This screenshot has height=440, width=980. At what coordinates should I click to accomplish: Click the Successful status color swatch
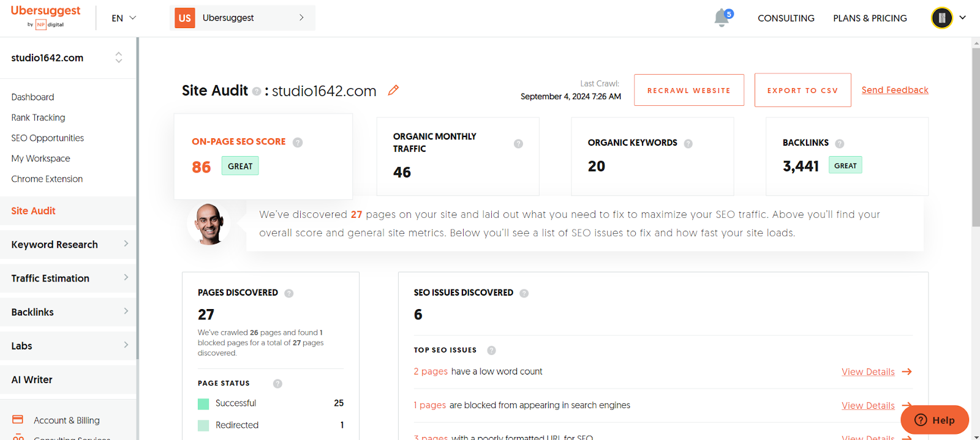coord(203,404)
